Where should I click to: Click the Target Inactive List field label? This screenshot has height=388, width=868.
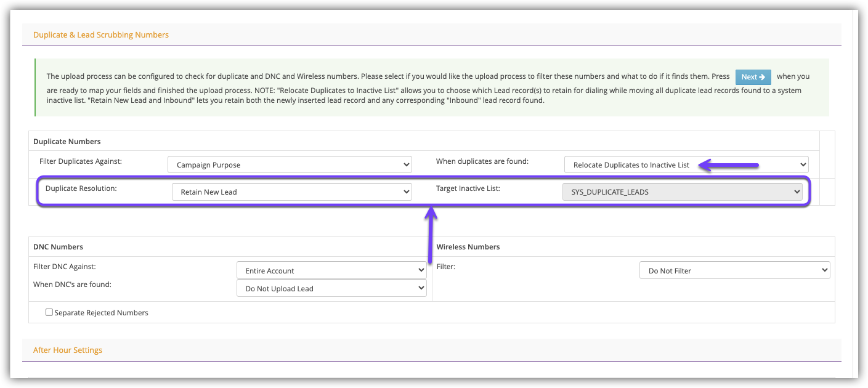pyautogui.click(x=468, y=188)
